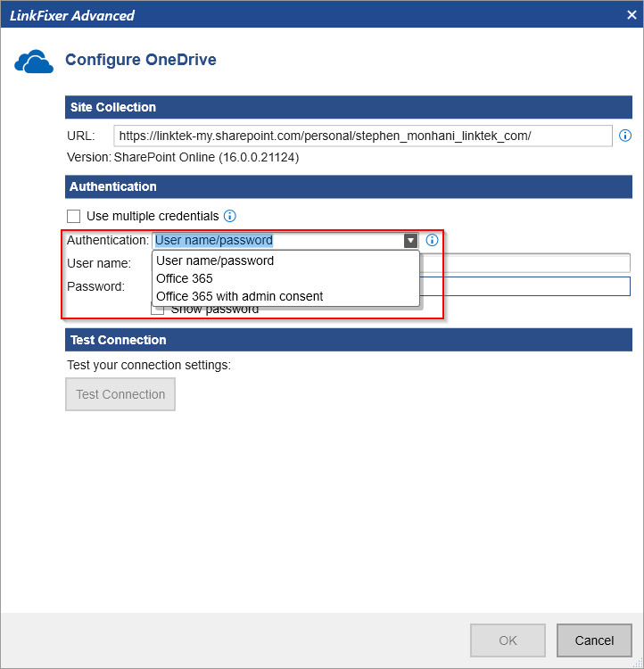The image size is (644, 669).
Task: Toggle the Show password checkbox
Action: 158,310
